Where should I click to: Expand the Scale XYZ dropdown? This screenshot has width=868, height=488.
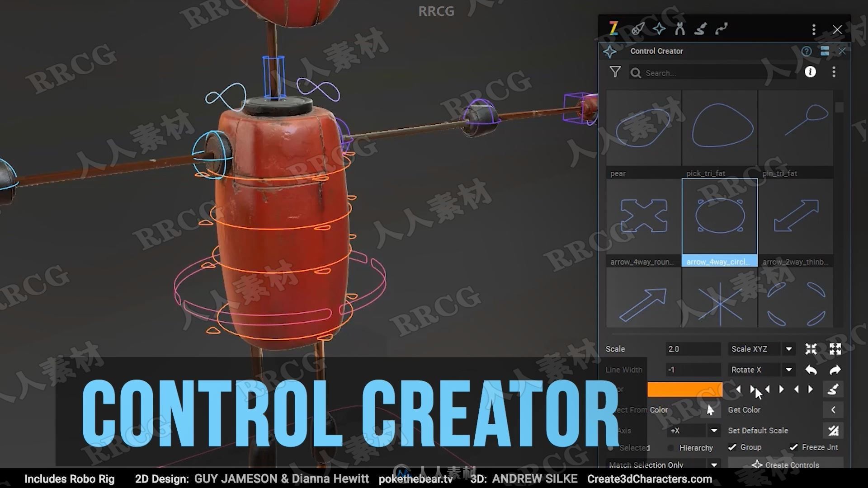pos(789,348)
